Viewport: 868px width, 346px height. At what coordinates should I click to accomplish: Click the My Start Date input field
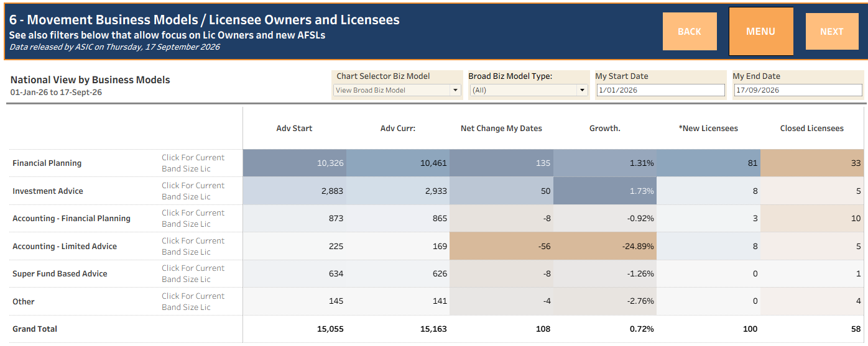(660, 90)
